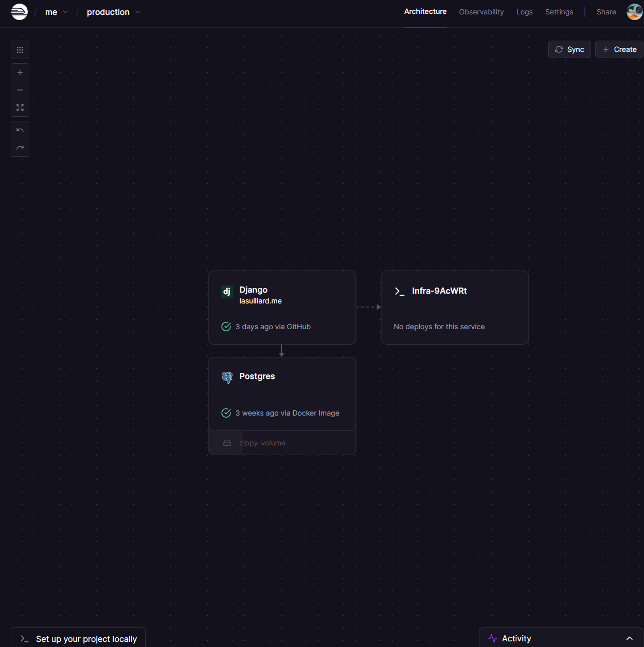The height and width of the screenshot is (647, 644).
Task: Redo the canvas change
Action: point(20,148)
